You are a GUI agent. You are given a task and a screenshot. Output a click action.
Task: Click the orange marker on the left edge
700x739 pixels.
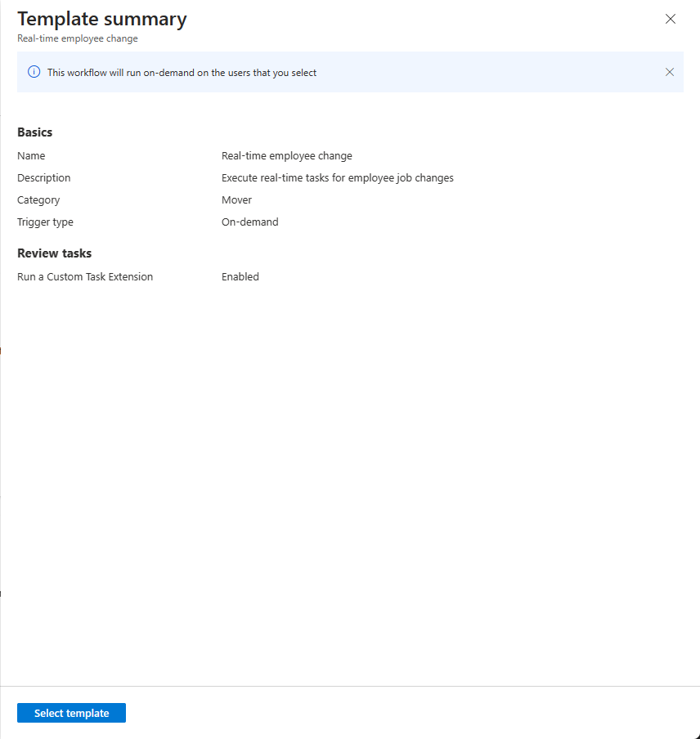2,350
